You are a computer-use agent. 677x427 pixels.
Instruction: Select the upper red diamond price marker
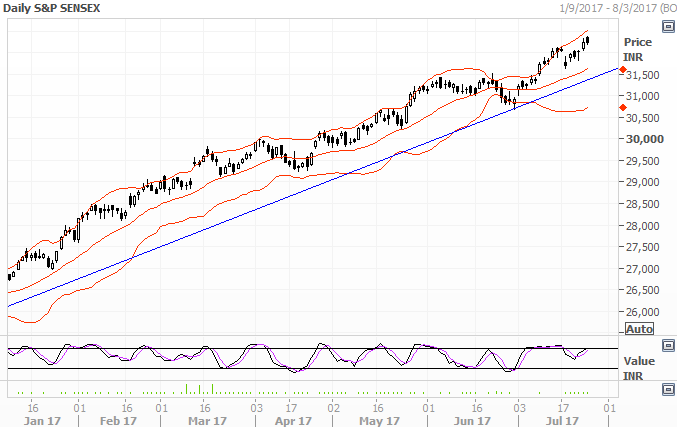coord(623,70)
